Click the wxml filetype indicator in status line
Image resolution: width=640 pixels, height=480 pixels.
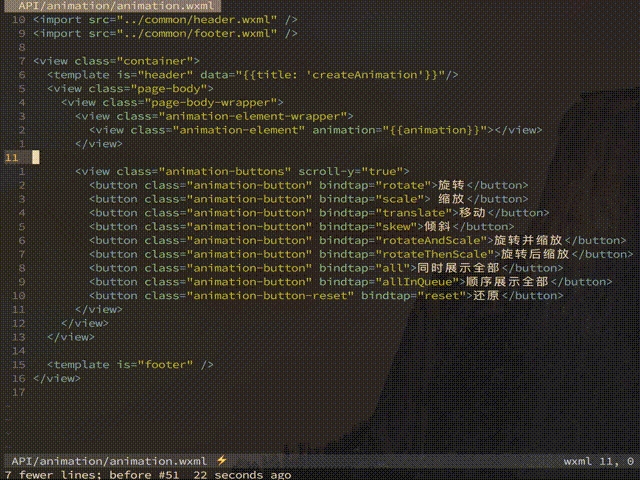point(577,461)
